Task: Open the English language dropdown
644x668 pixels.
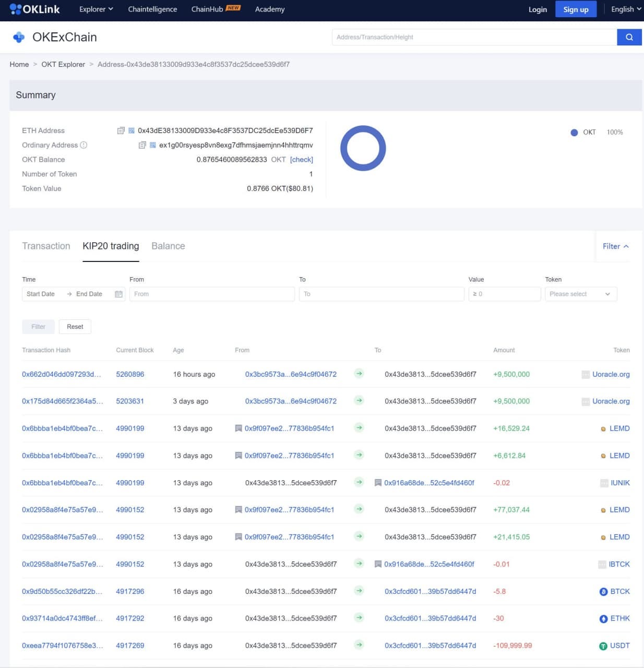Action: [626, 9]
